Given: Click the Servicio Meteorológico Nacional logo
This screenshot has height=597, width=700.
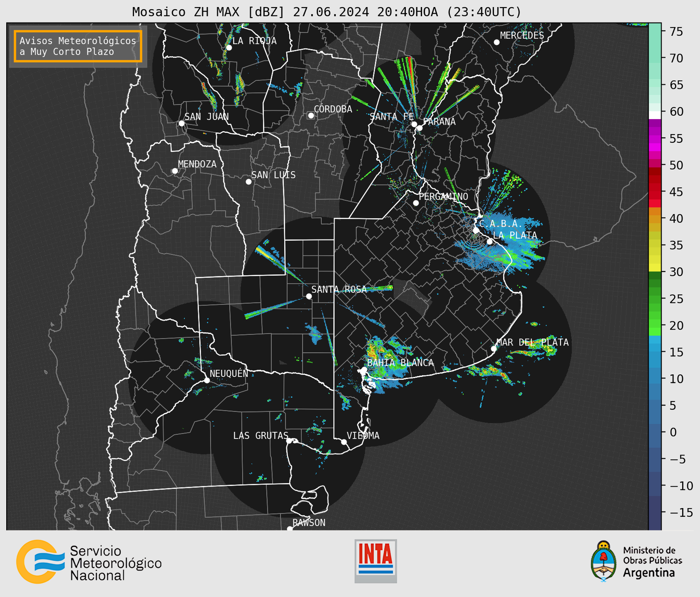Looking at the screenshot, I should click(x=89, y=562).
